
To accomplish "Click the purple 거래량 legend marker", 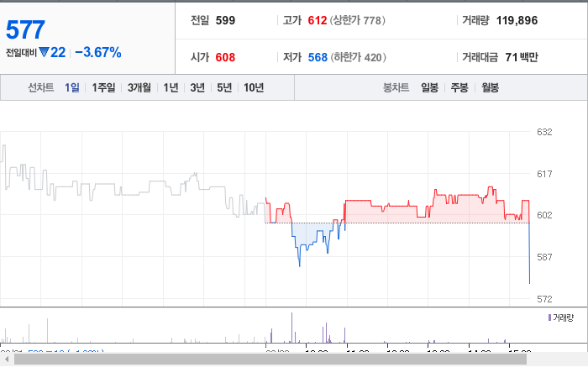I will click(x=549, y=318).
